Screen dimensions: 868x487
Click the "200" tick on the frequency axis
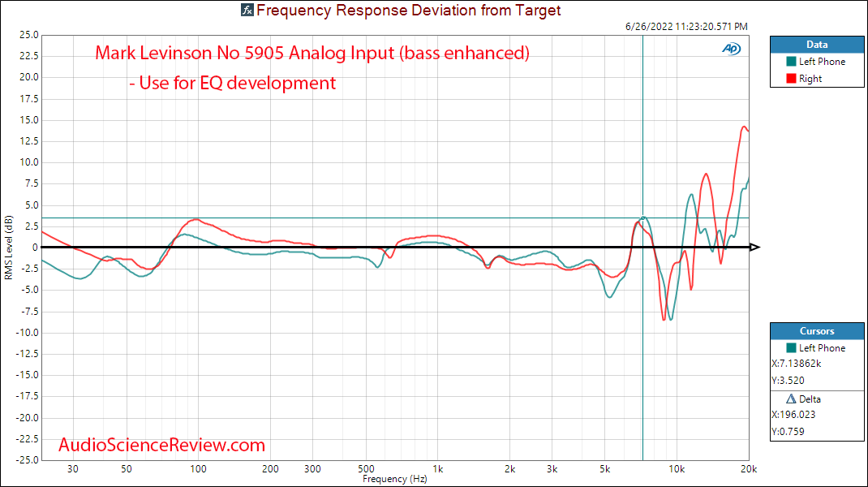click(x=270, y=468)
